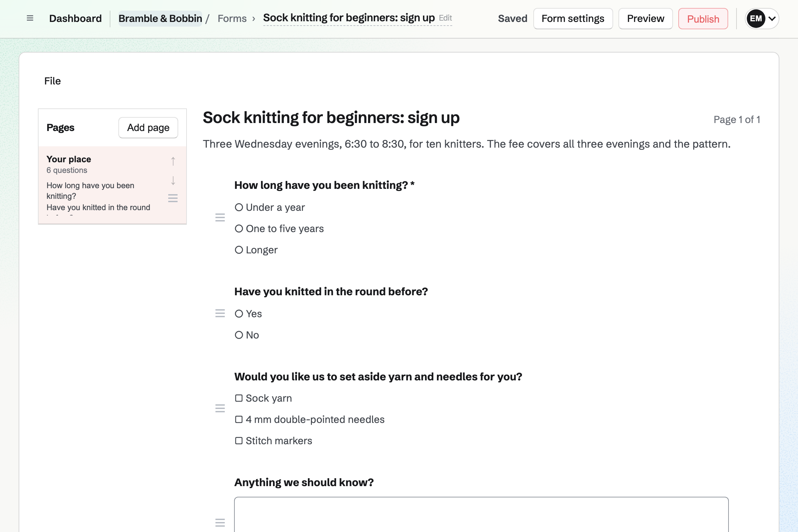Click Edit next to the form title
Screen dimensions: 798x532
tap(445, 18)
